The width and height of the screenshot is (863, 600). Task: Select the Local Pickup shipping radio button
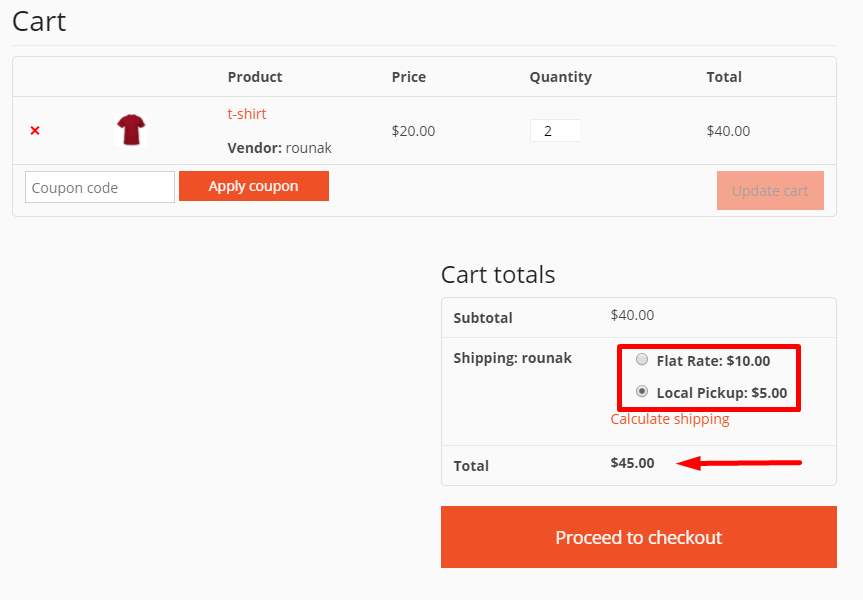(x=642, y=392)
